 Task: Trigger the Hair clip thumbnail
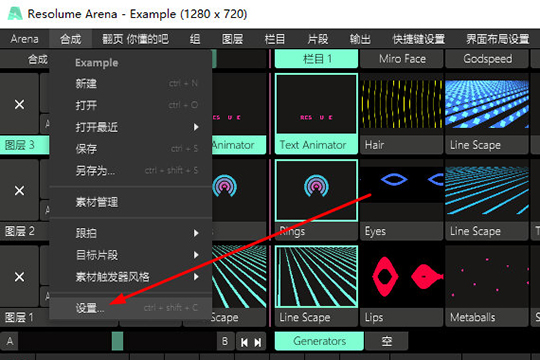(401, 104)
